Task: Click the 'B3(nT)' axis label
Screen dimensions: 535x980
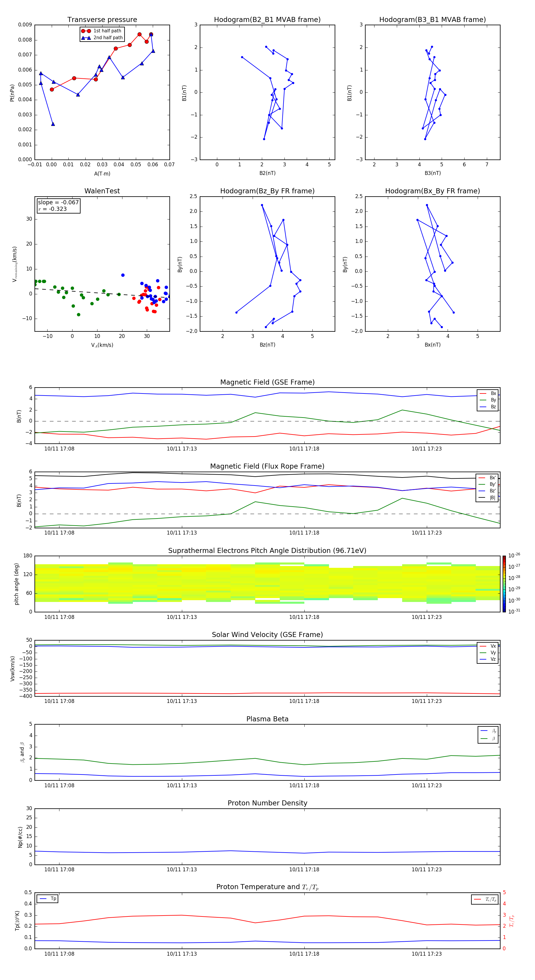Action: click(x=432, y=173)
